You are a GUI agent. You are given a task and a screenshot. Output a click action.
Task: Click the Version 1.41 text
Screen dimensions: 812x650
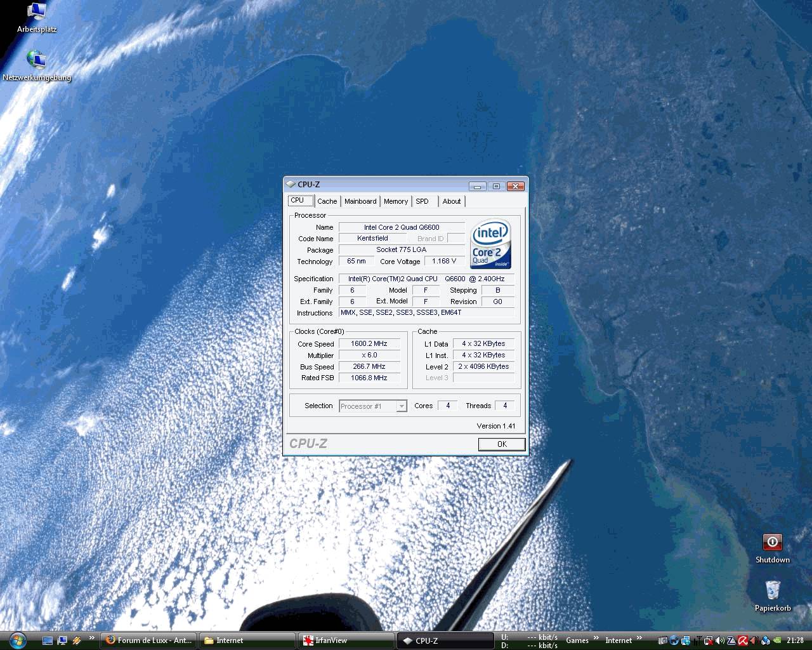point(496,427)
